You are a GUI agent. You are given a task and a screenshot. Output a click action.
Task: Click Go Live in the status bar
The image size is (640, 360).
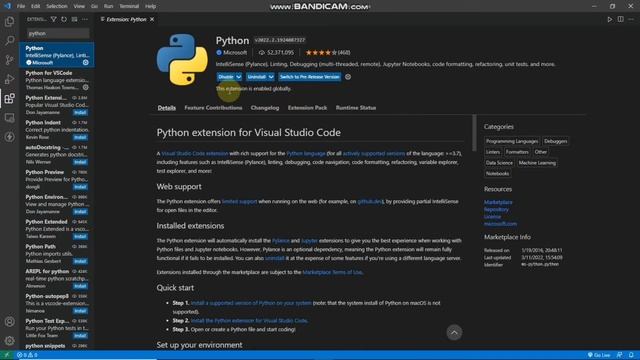[599, 355]
